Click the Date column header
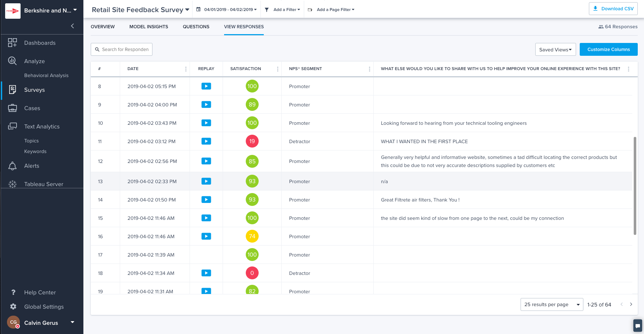Screen dimensions: 644x334 (133, 69)
